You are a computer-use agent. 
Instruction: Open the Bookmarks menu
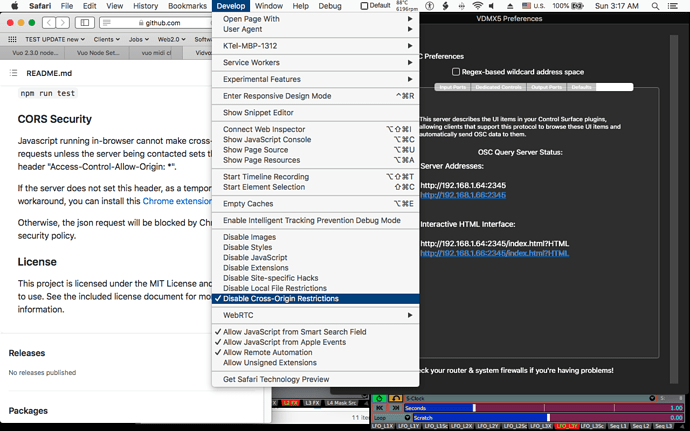point(187,6)
